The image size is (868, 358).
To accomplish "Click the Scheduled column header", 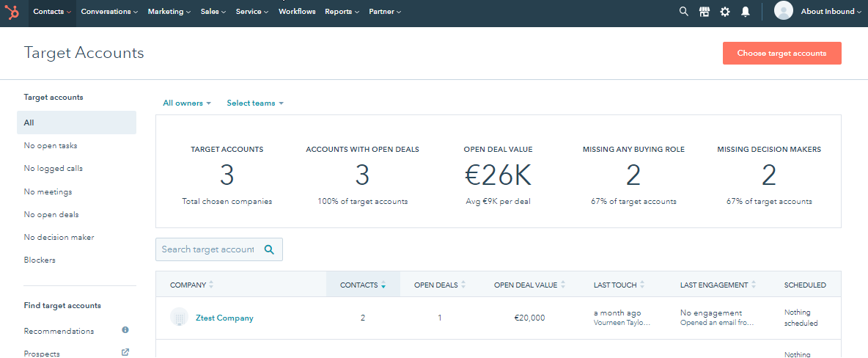I will click(x=805, y=285).
